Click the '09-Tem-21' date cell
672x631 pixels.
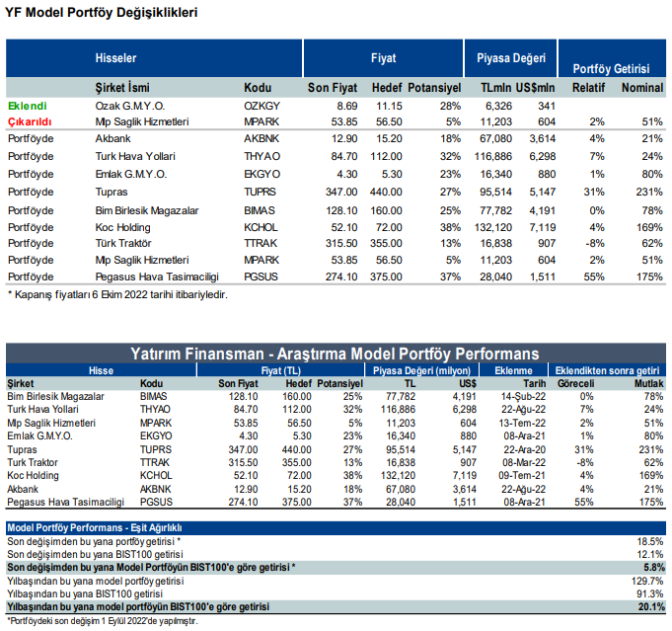pyautogui.click(x=522, y=475)
